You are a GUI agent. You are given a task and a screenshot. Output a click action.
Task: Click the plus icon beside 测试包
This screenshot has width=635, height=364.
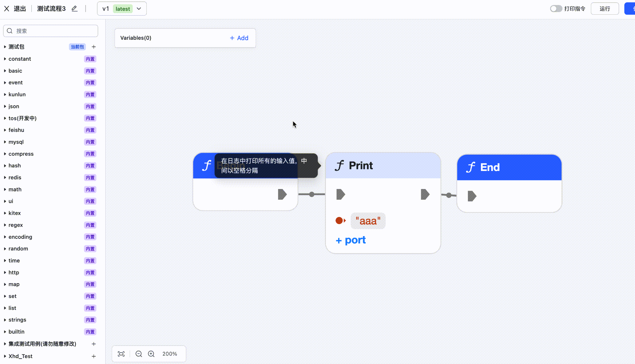coord(94,47)
